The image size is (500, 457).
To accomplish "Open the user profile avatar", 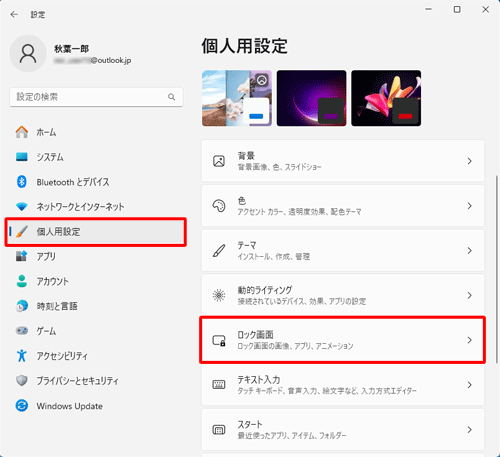I will (28, 53).
